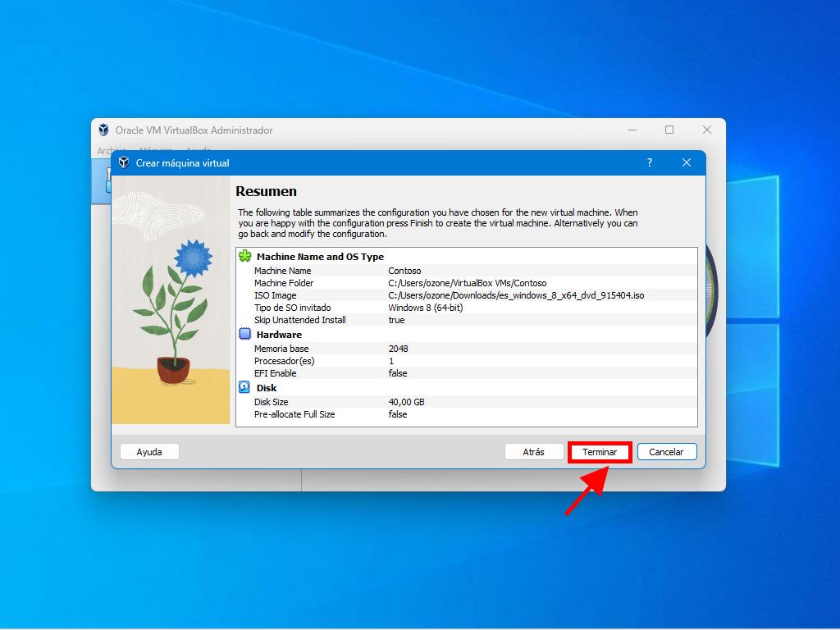The height and width of the screenshot is (630, 840).
Task: Click the blue flower illustration
Action: click(x=193, y=258)
